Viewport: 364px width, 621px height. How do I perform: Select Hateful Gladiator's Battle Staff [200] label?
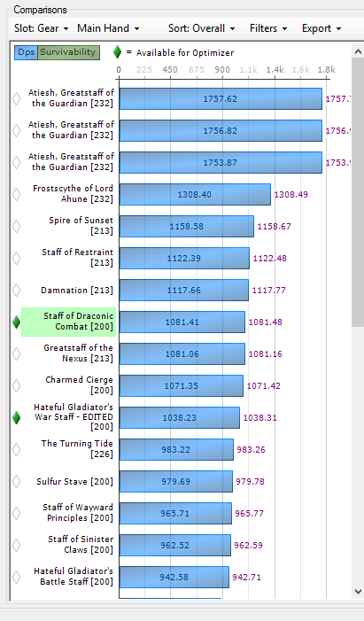tap(74, 576)
